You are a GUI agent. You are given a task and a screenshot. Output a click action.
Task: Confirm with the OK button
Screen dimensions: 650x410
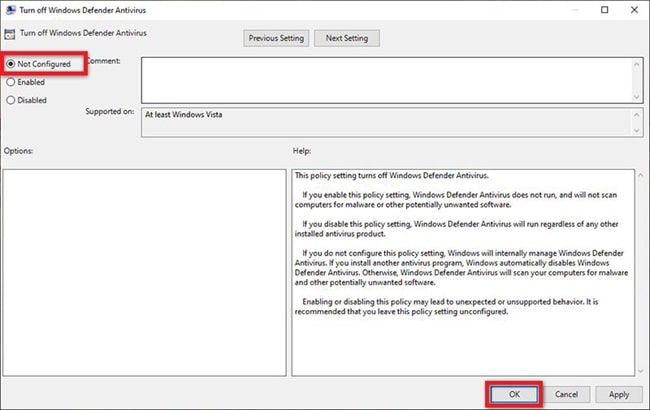(514, 394)
